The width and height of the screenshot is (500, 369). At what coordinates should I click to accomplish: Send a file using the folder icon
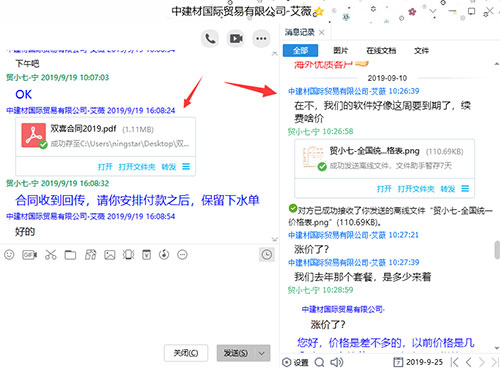(x=70, y=255)
